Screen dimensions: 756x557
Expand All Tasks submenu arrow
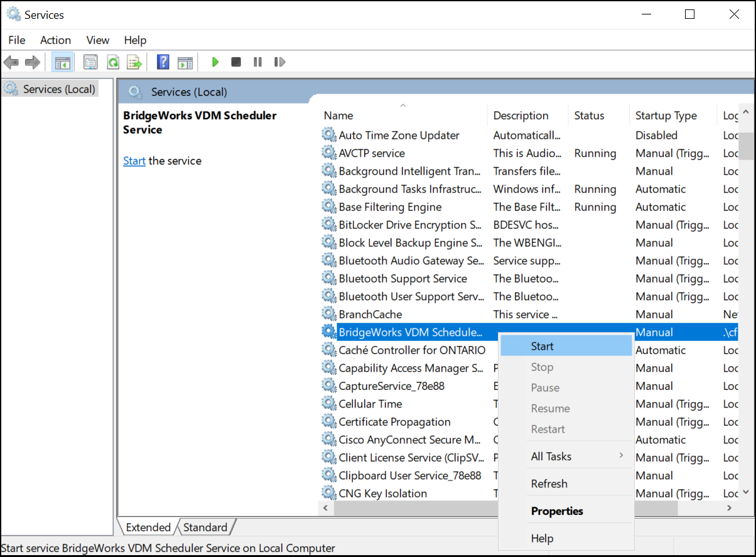pos(622,456)
